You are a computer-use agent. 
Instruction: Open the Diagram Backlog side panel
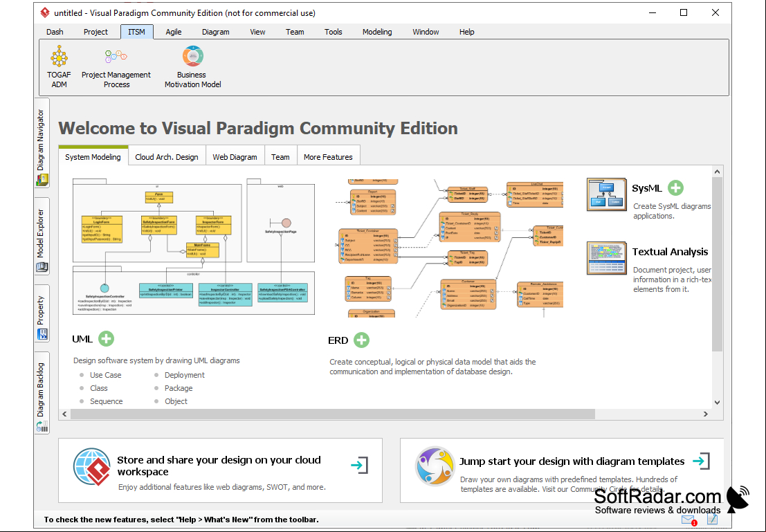[x=42, y=393]
